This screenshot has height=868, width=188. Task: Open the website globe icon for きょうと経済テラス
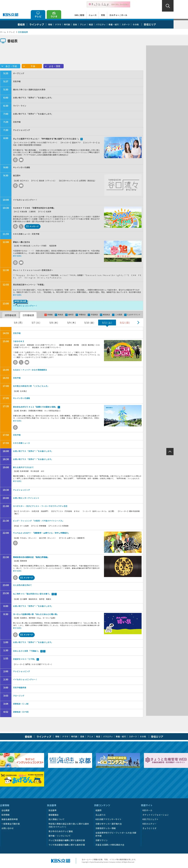point(15,160)
